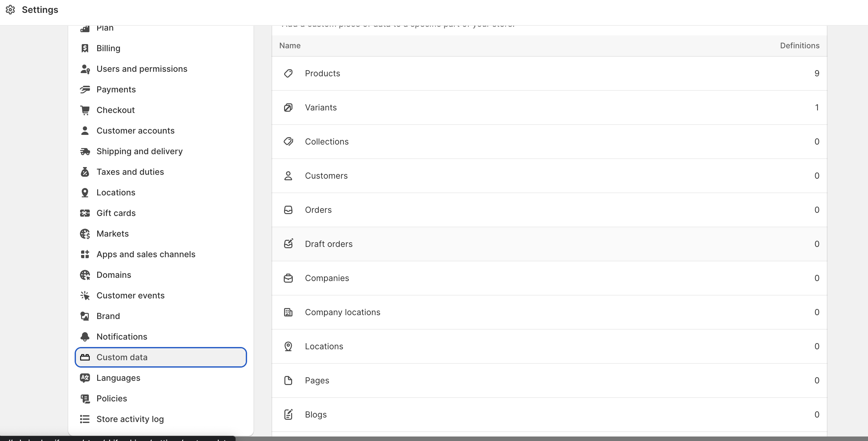Click the Gift cards icon

click(x=85, y=213)
